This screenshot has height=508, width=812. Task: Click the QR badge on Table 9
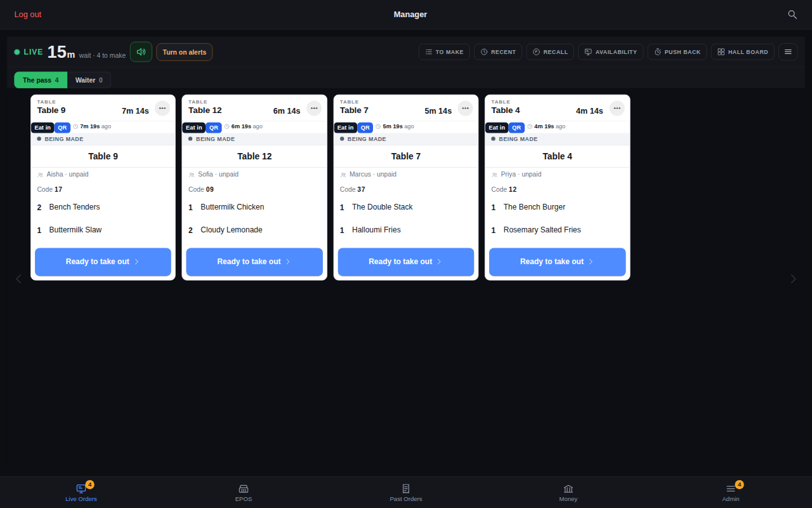(x=62, y=128)
